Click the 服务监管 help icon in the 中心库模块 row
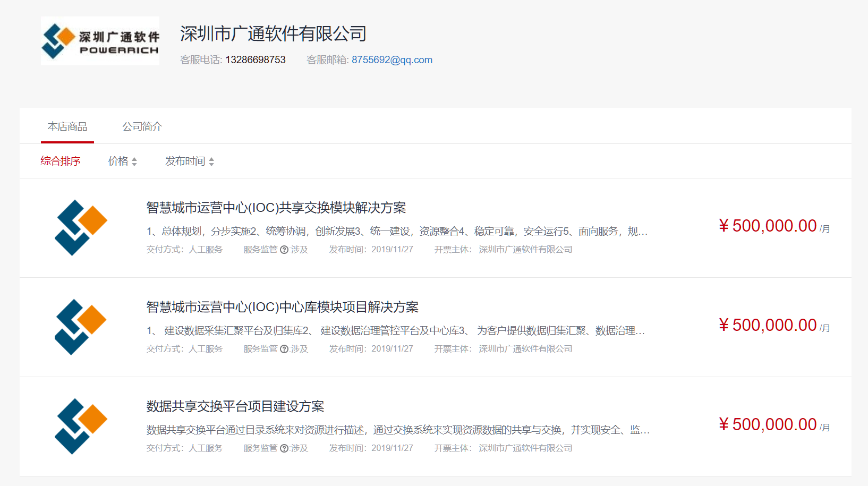The image size is (868, 486). click(284, 349)
